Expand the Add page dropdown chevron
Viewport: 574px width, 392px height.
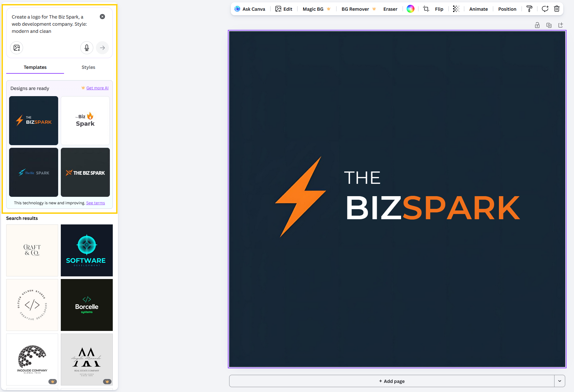[559, 381]
